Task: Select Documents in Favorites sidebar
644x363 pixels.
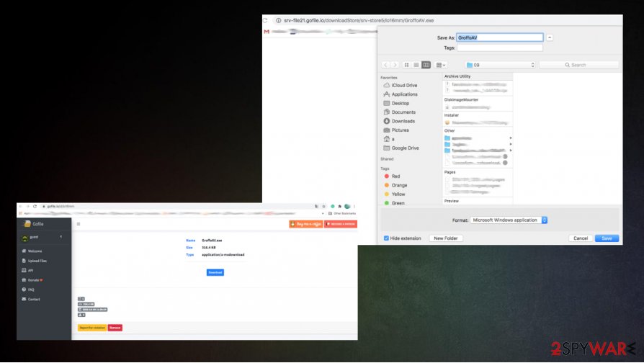Action: (x=400, y=112)
